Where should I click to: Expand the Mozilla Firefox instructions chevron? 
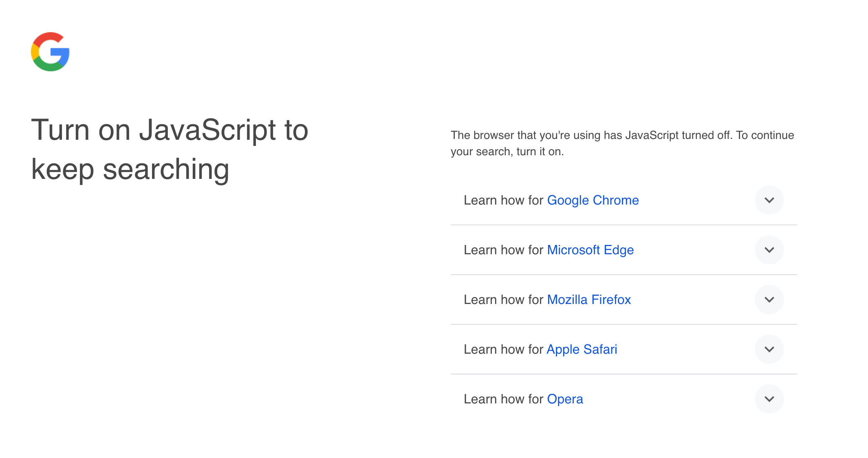[x=769, y=299]
